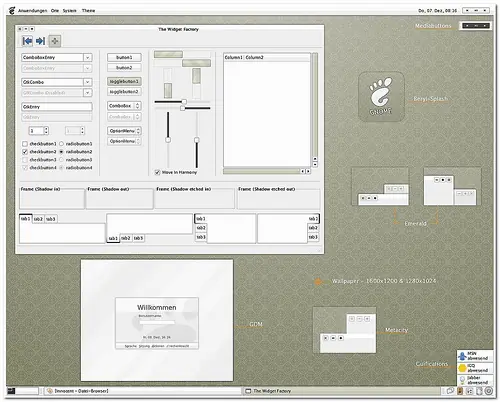Click the move-cross toolbar icon
The height and width of the screenshot is (402, 500).
tap(55, 41)
